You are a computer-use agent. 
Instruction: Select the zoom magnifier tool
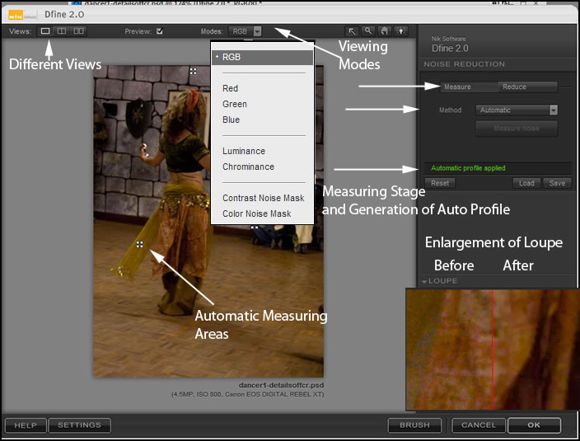point(368,31)
